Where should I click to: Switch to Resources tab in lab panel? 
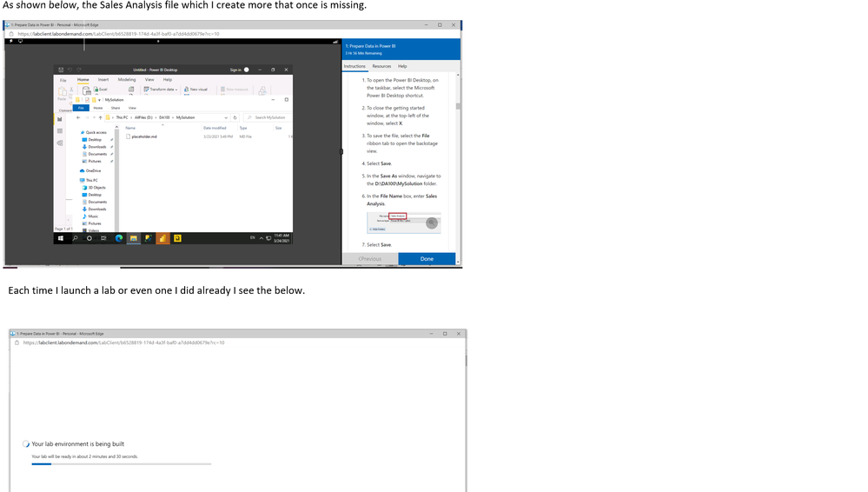click(x=381, y=66)
